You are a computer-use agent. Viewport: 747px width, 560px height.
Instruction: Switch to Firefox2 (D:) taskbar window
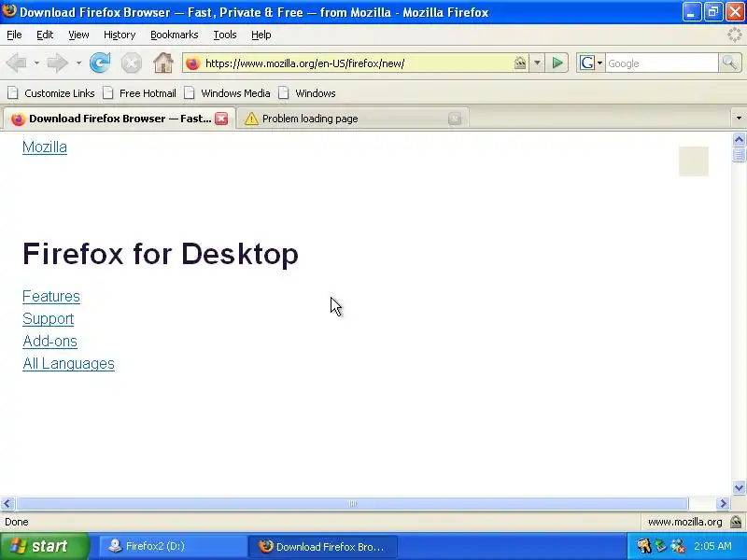pyautogui.click(x=173, y=546)
